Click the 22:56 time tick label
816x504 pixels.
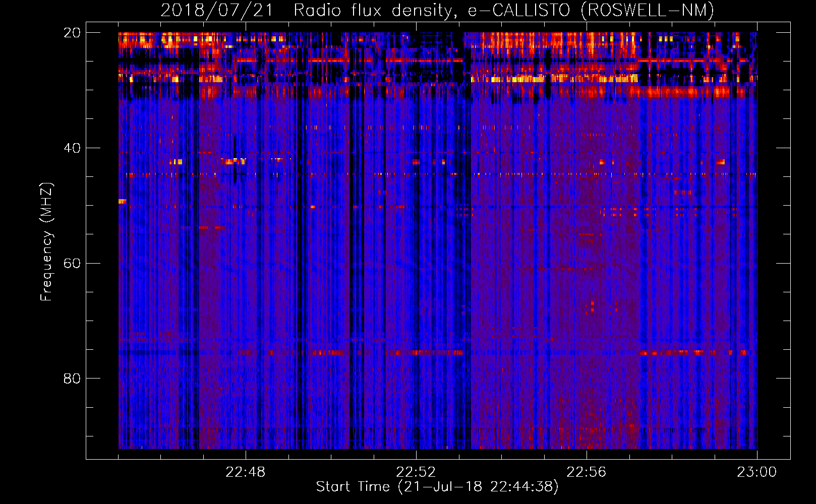tap(587, 472)
